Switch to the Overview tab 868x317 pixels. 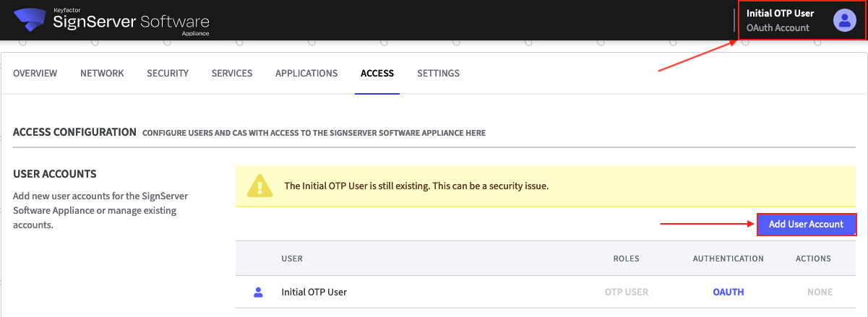tap(35, 74)
